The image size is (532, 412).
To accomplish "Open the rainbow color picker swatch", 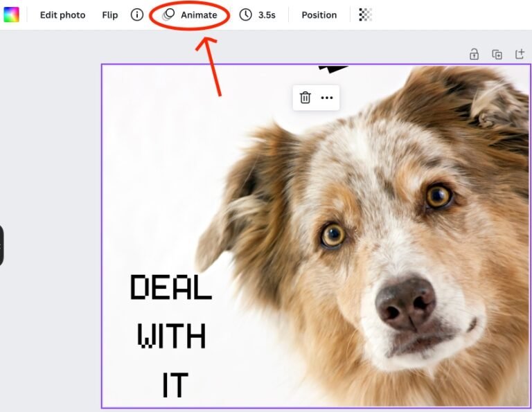I will [11, 15].
